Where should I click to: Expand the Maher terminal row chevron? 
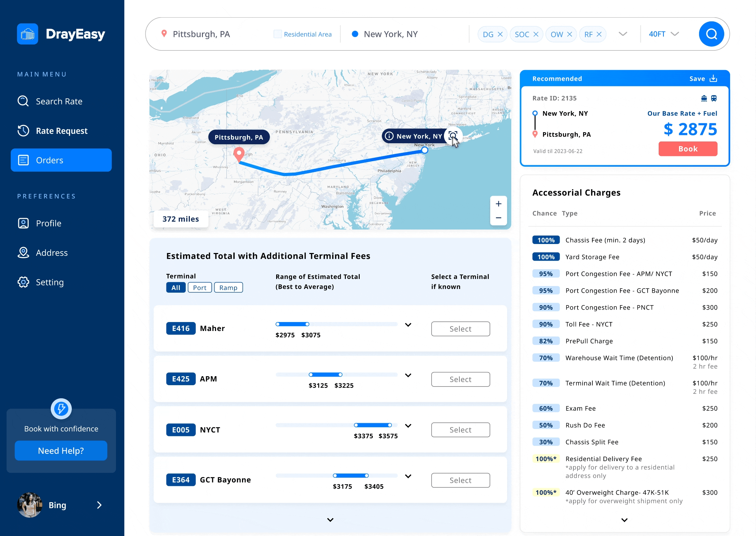(408, 325)
